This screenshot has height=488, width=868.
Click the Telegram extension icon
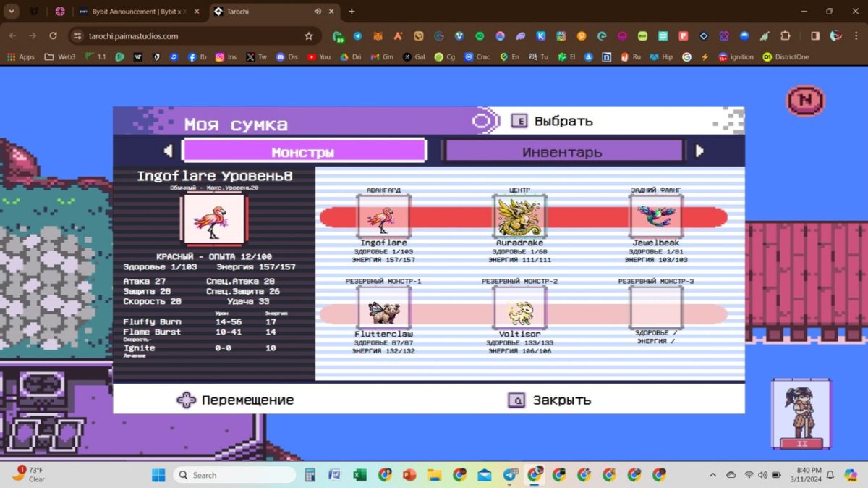(357, 35)
